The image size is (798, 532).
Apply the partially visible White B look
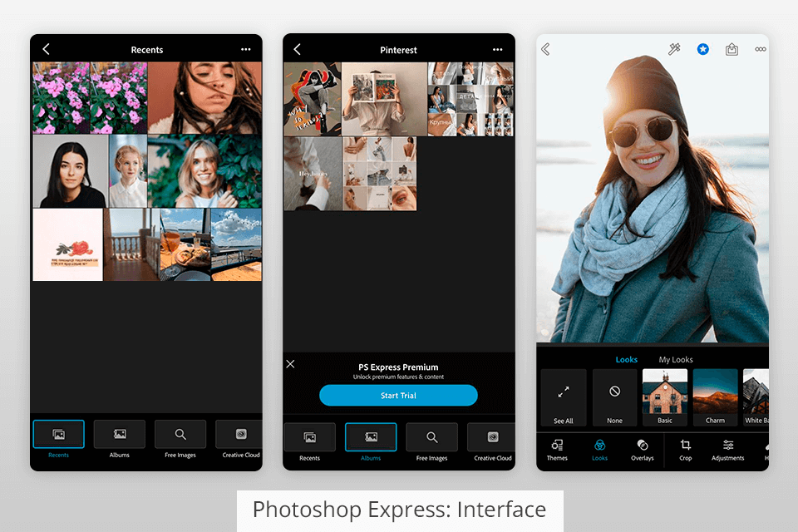click(x=756, y=397)
